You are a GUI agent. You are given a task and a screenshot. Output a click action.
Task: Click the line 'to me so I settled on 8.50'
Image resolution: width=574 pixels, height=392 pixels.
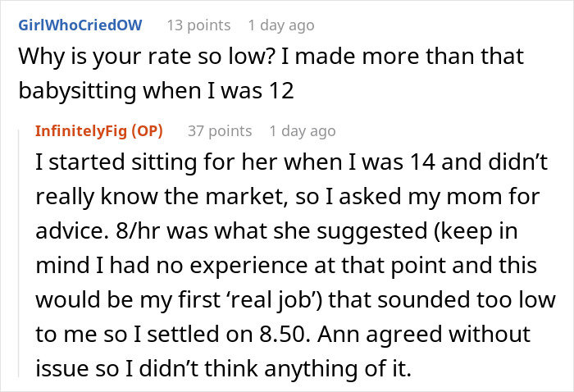point(283,334)
